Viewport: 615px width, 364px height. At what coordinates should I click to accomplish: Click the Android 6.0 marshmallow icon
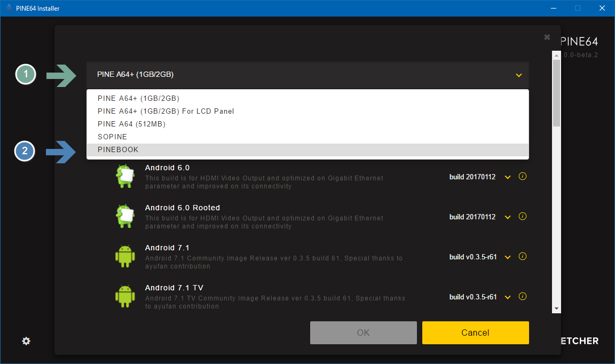125,177
